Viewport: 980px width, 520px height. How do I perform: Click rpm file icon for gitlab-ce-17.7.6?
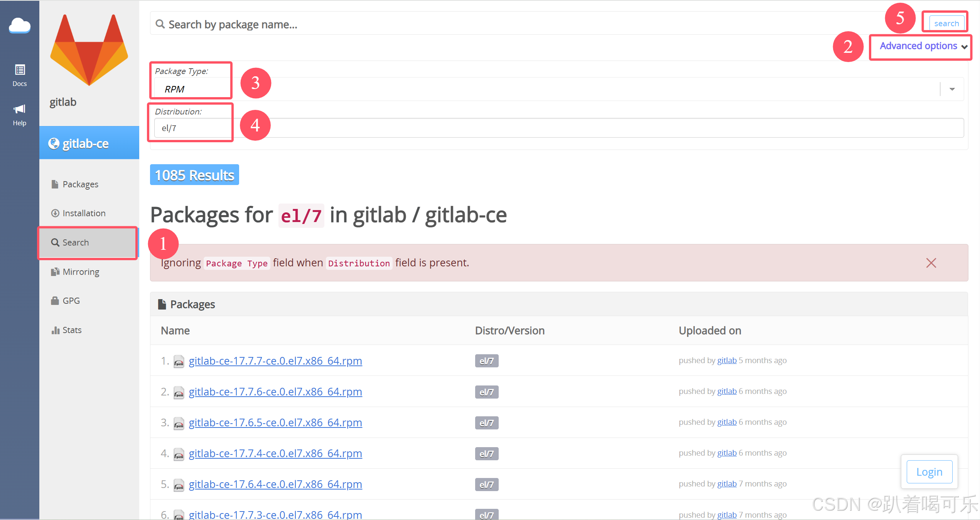(x=179, y=392)
